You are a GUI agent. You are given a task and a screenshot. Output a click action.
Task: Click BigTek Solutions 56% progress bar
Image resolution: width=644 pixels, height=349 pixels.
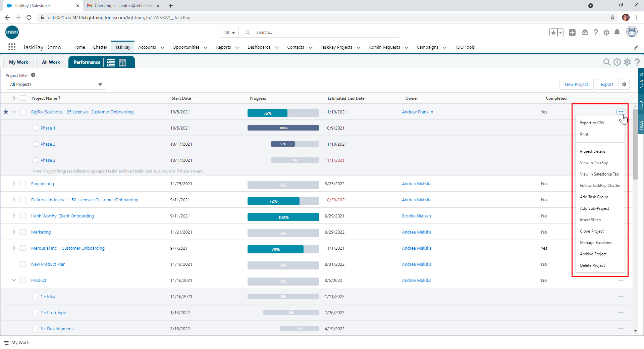pyautogui.click(x=283, y=113)
